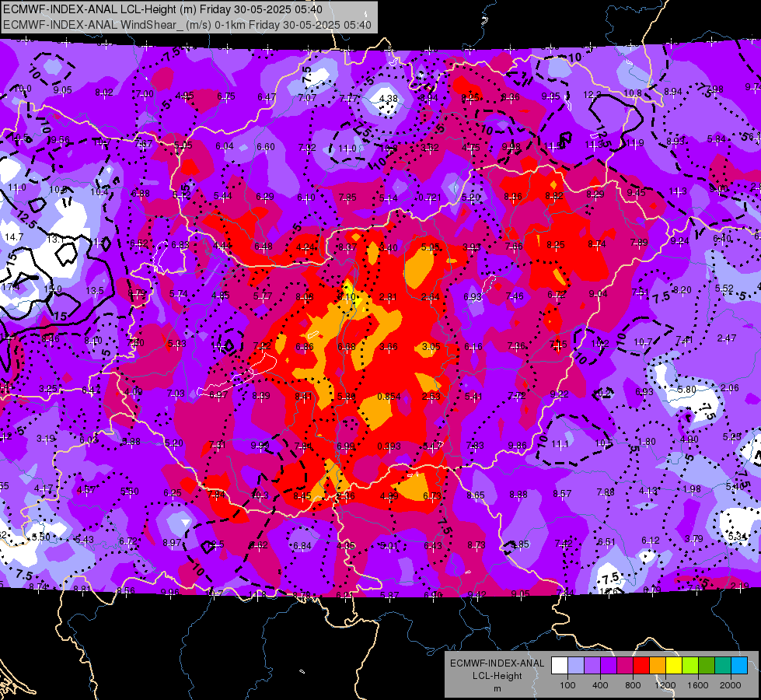Click the grid value 1.98
761x700 pixels.
tap(692, 488)
